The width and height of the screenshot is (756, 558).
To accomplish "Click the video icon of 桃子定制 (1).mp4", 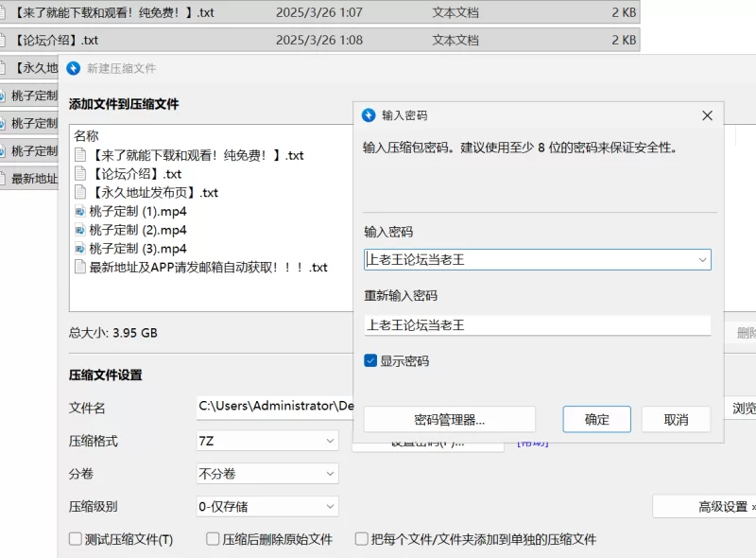I will pyautogui.click(x=80, y=212).
